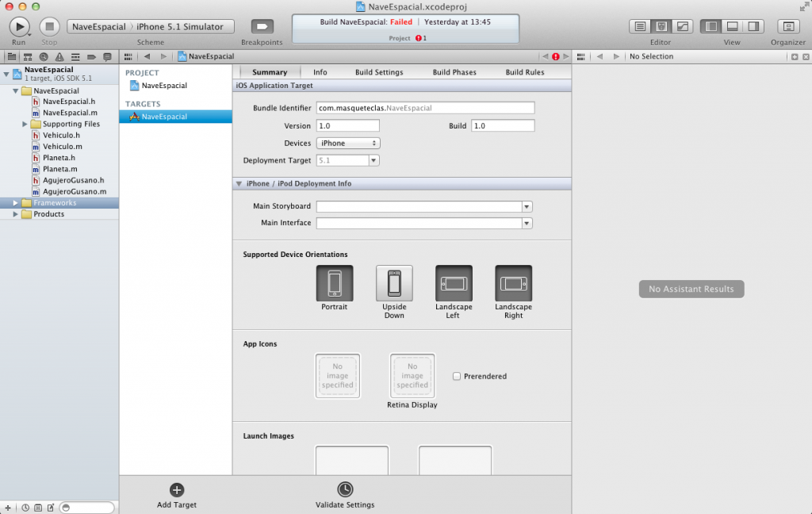Open the Info tab
The height and width of the screenshot is (514, 812).
pyautogui.click(x=320, y=72)
